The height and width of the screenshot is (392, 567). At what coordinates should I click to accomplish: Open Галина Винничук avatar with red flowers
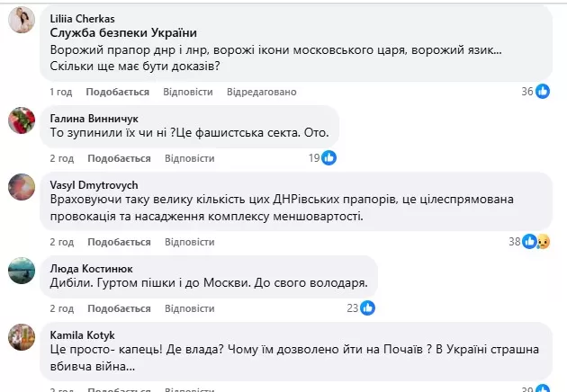coord(22,120)
